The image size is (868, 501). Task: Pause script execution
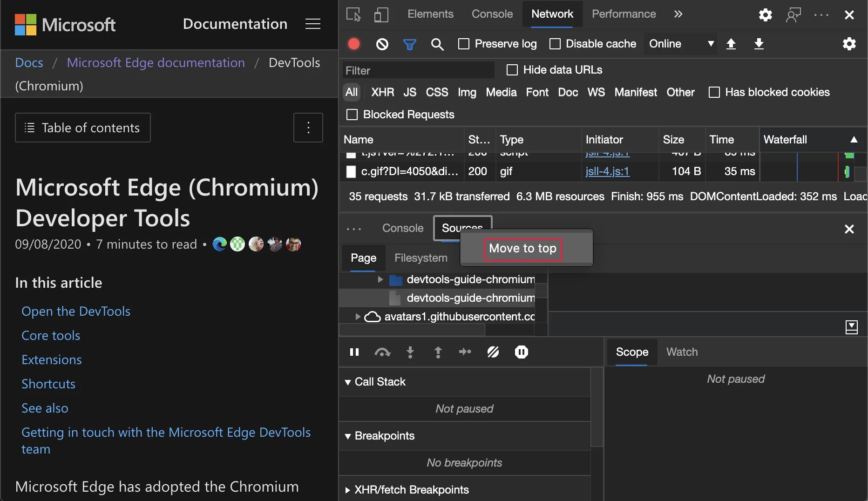tap(354, 352)
